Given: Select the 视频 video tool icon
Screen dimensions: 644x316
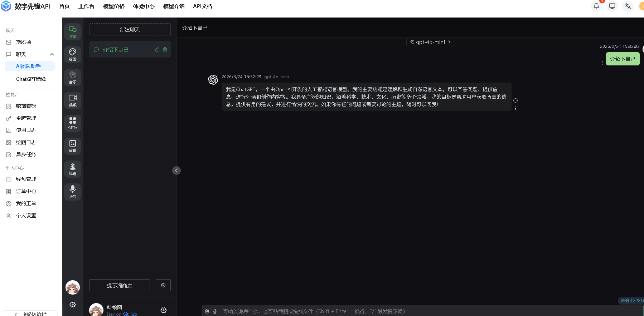Looking at the screenshot, I should pyautogui.click(x=73, y=100).
